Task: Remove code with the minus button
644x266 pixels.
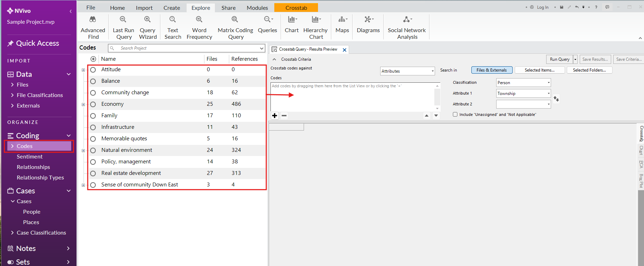Action: 284,116
